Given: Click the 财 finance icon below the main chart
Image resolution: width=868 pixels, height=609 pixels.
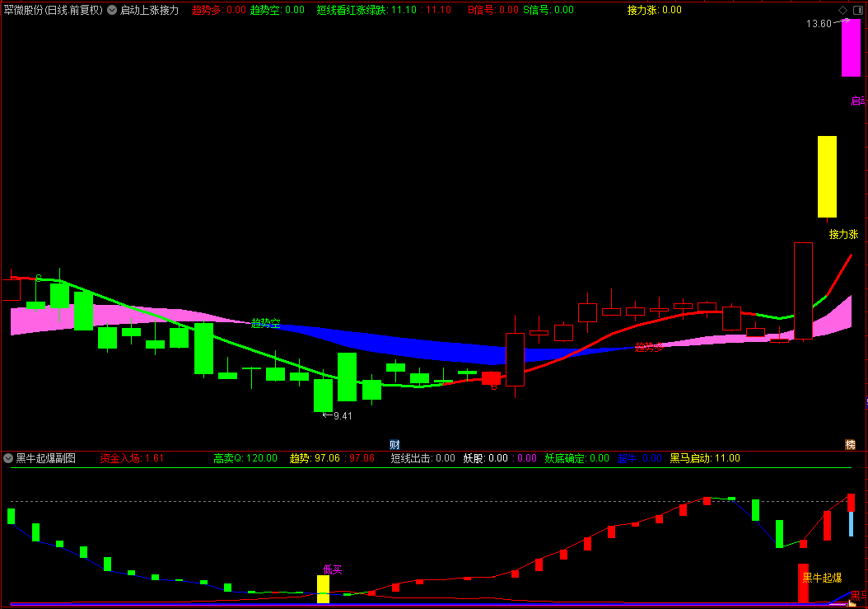Looking at the screenshot, I should (x=394, y=444).
